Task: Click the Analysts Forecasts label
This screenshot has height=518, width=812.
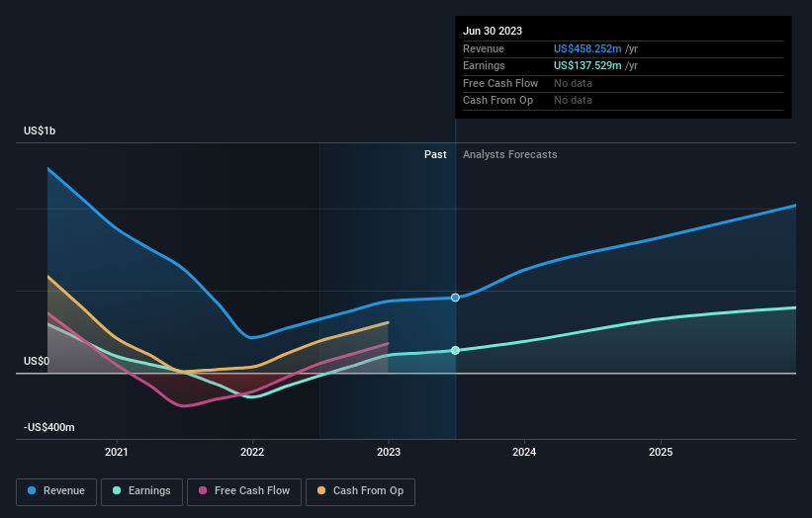Action: click(x=510, y=155)
